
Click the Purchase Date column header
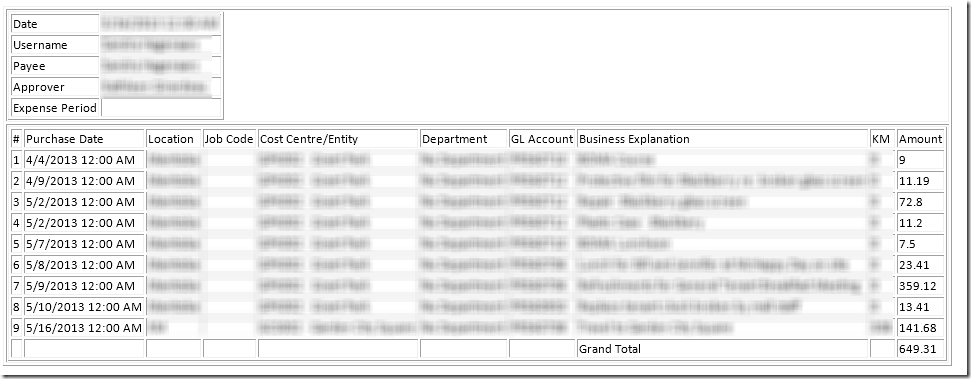(x=84, y=139)
